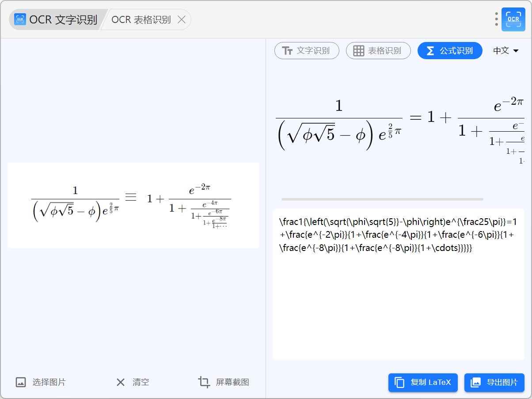The image size is (532, 399).
Task: Click the source formula image on left
Action: 133,205
